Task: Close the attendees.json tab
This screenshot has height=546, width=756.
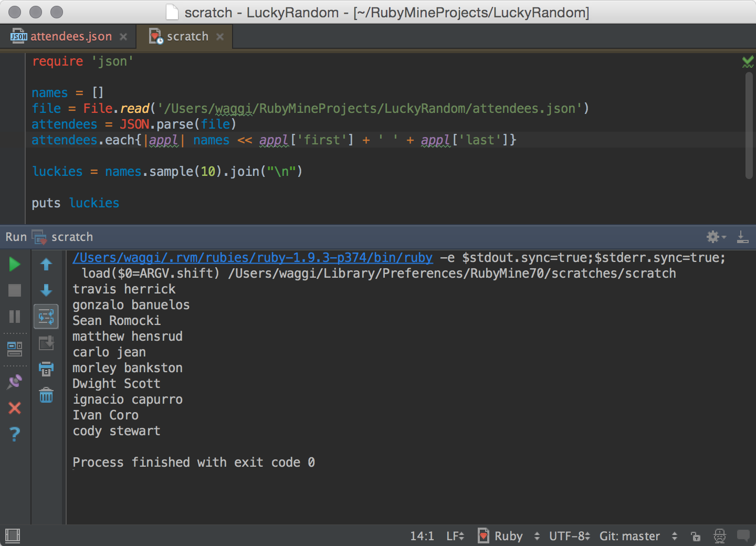Action: point(123,37)
